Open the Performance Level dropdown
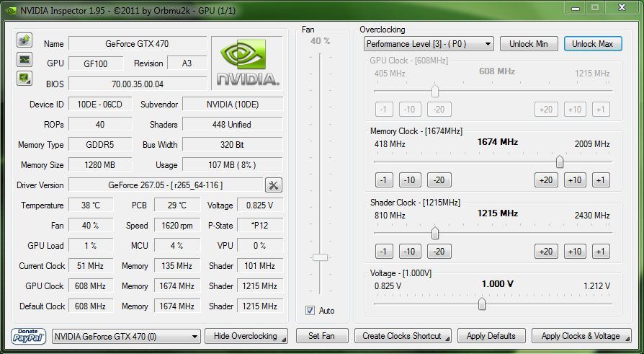This screenshot has height=354, width=644. point(429,44)
